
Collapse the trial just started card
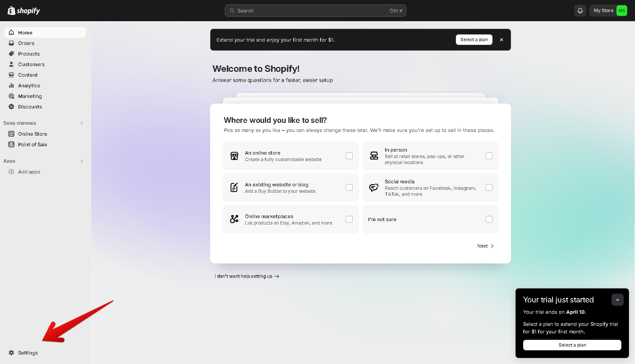pos(618,300)
